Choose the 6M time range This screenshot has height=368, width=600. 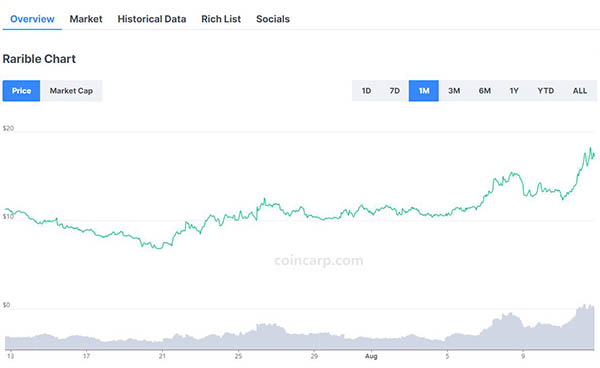(x=484, y=91)
